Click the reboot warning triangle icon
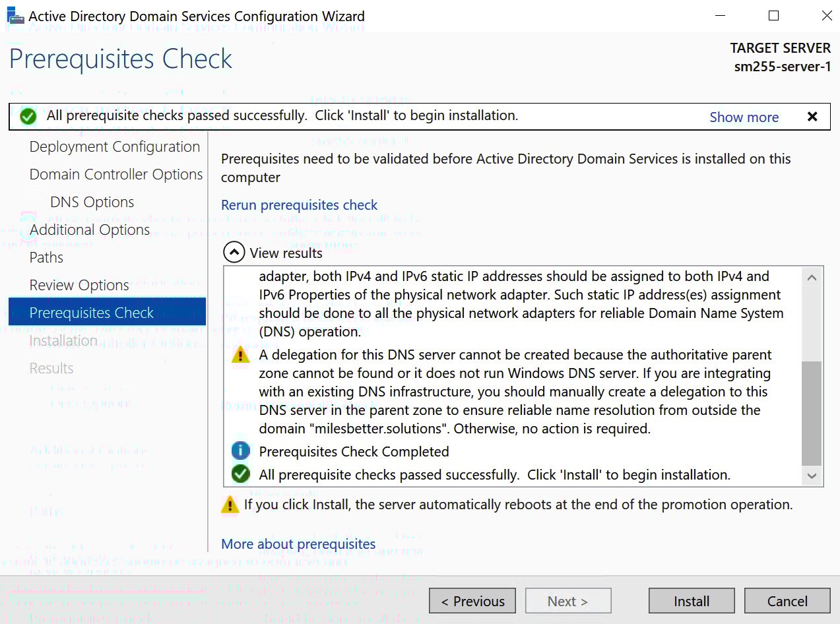 tap(230, 505)
